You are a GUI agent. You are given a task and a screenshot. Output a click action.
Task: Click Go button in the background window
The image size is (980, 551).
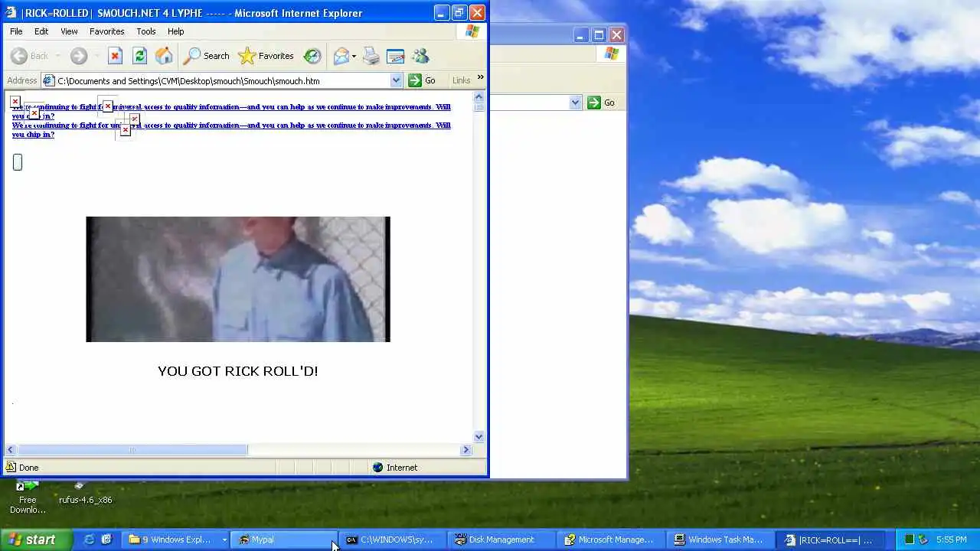601,103
